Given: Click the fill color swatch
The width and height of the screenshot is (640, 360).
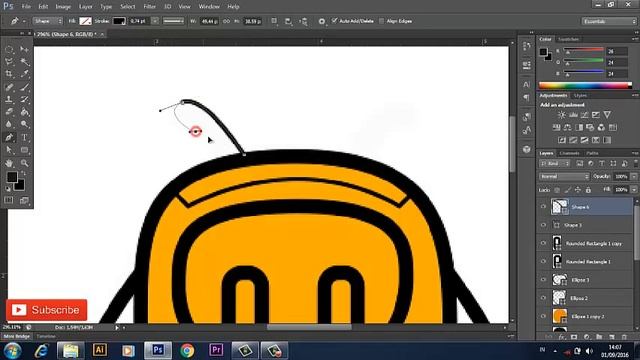Looking at the screenshot, I should (85, 21).
